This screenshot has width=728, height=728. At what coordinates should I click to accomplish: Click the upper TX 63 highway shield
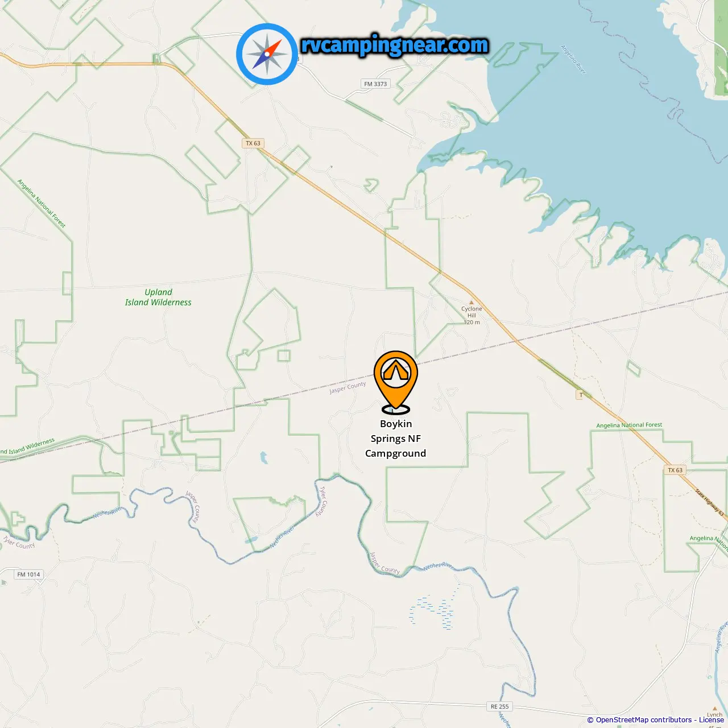[253, 143]
